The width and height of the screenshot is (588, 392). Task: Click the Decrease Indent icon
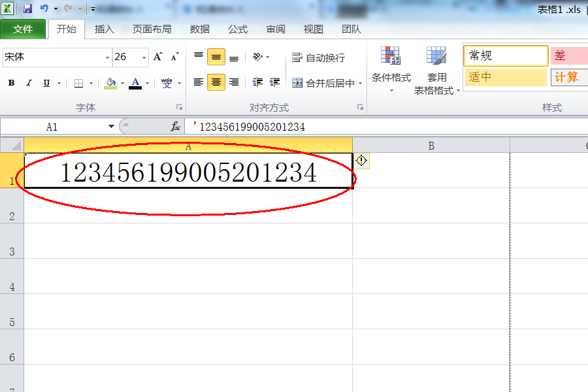(x=257, y=82)
